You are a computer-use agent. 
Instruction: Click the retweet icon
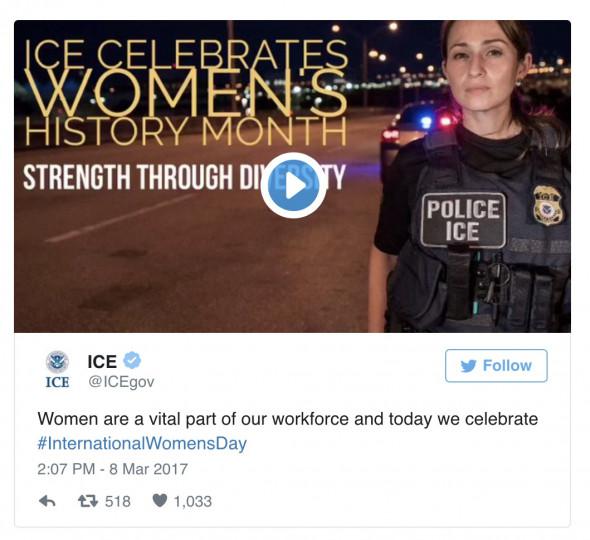(x=88, y=501)
